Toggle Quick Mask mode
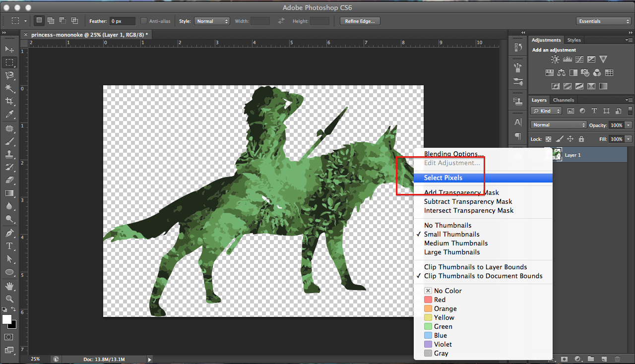The width and height of the screenshot is (635, 364). [9, 337]
